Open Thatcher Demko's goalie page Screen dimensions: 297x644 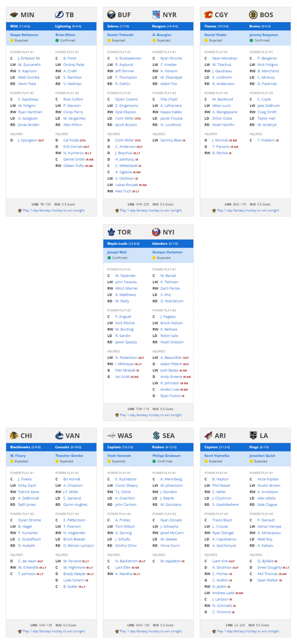[69, 455]
